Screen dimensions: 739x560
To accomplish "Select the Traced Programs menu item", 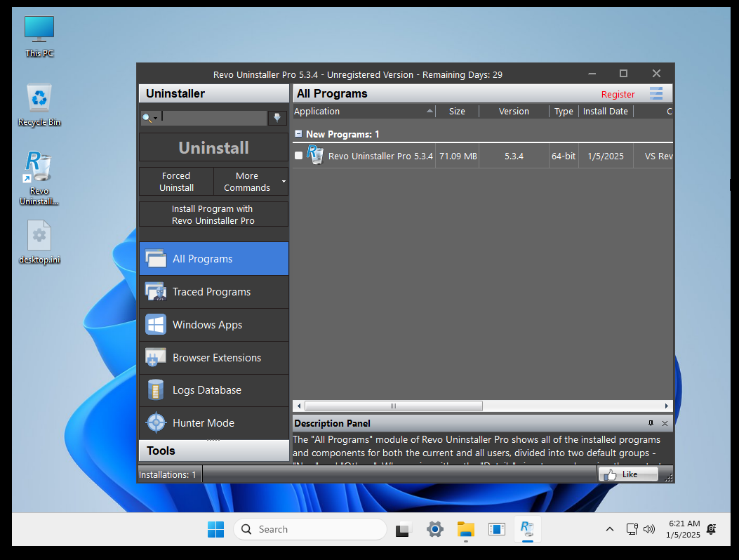I will (x=214, y=291).
